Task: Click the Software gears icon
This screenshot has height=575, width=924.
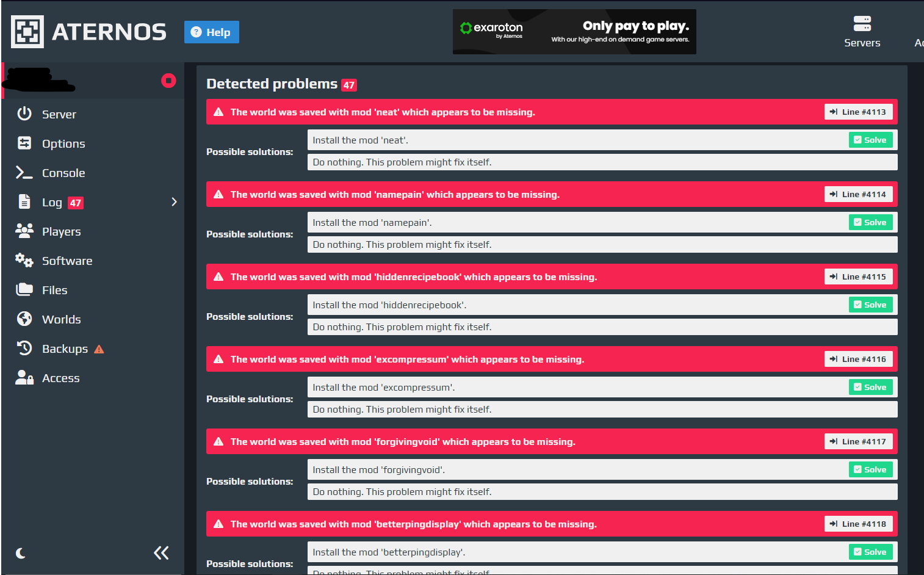Action: (x=24, y=260)
